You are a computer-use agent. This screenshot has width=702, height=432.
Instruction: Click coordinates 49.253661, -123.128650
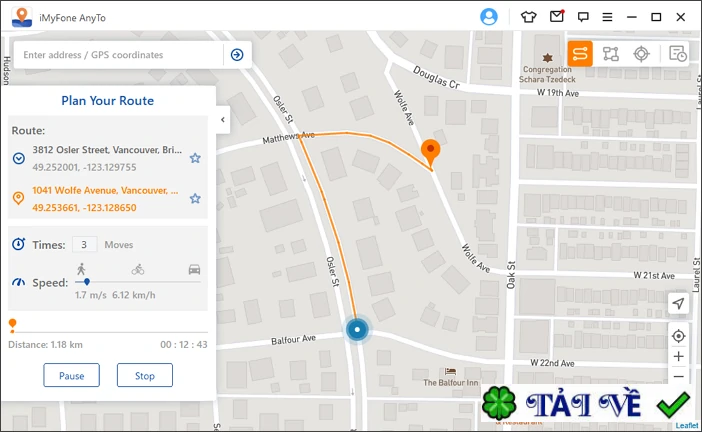[x=84, y=208]
